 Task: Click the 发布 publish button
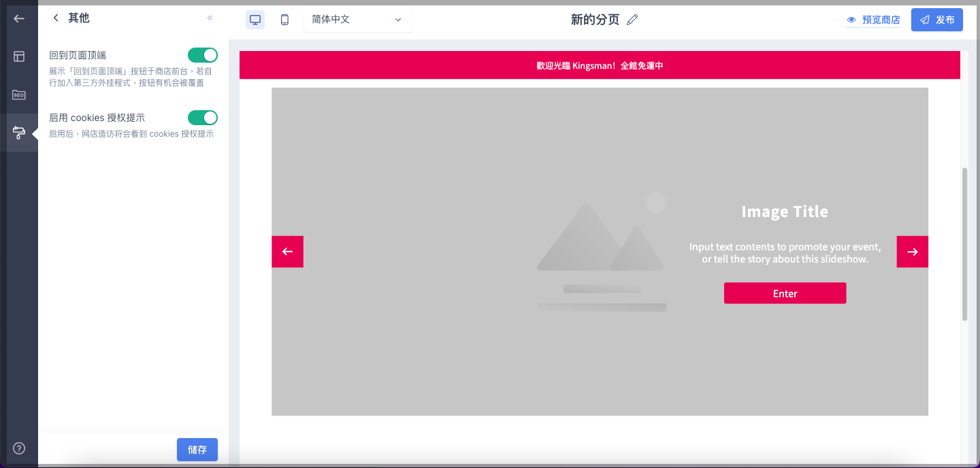tap(937, 20)
